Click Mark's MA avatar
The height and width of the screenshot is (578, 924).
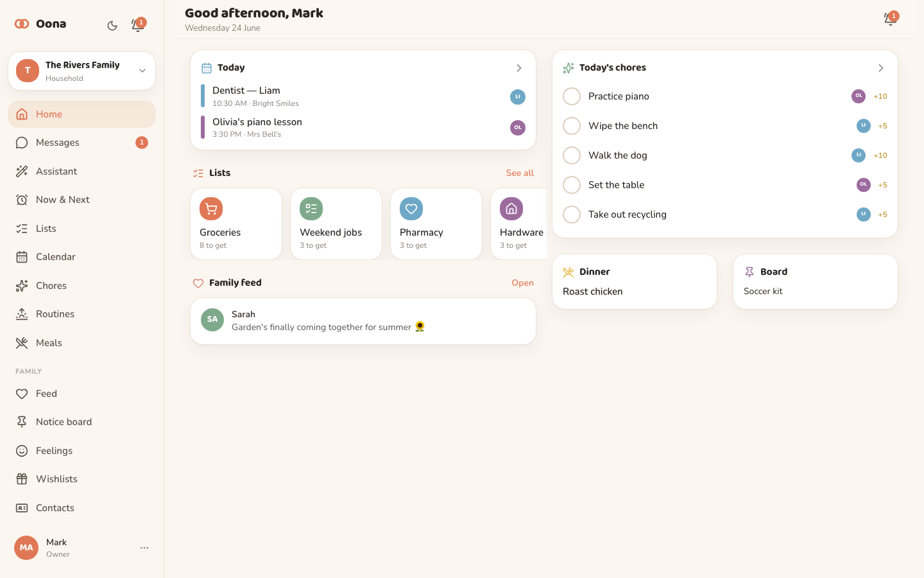26,548
